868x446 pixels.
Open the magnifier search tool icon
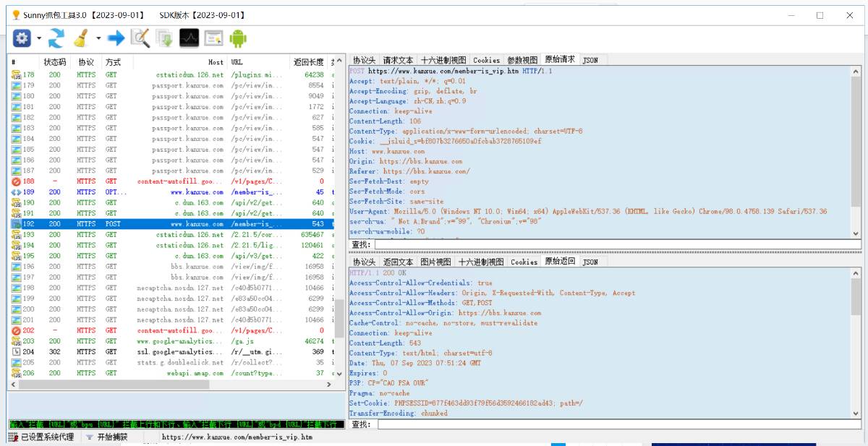tap(140, 38)
